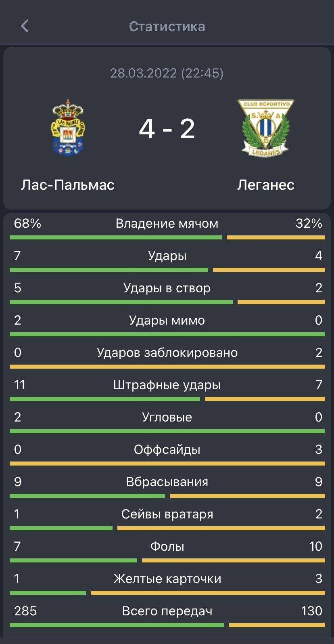Tap the Сейвы вратаря row label

167,514
